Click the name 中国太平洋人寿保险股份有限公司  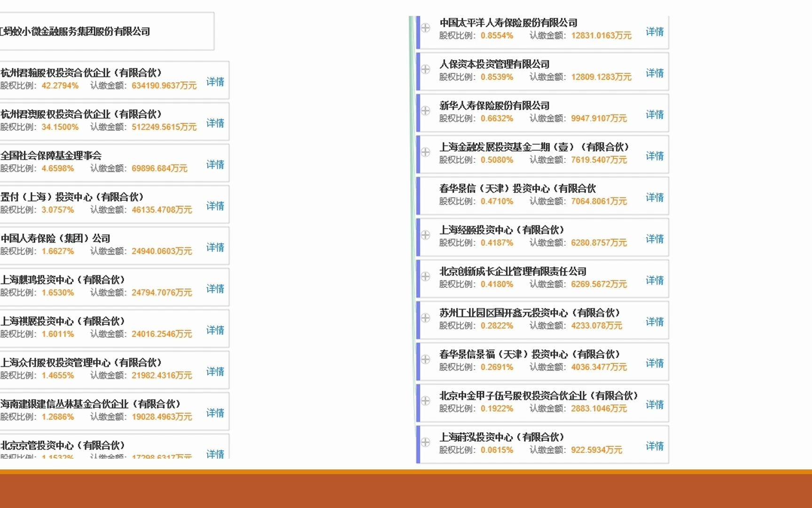[508, 23]
